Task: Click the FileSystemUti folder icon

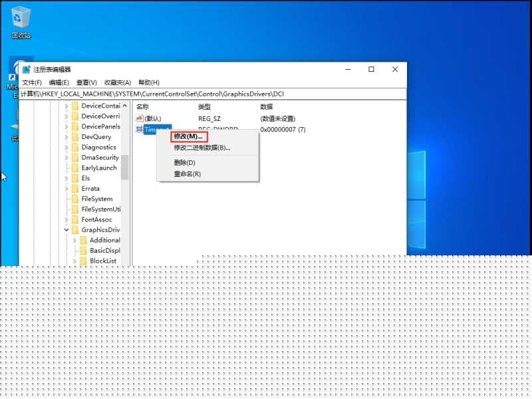Action: click(75, 209)
